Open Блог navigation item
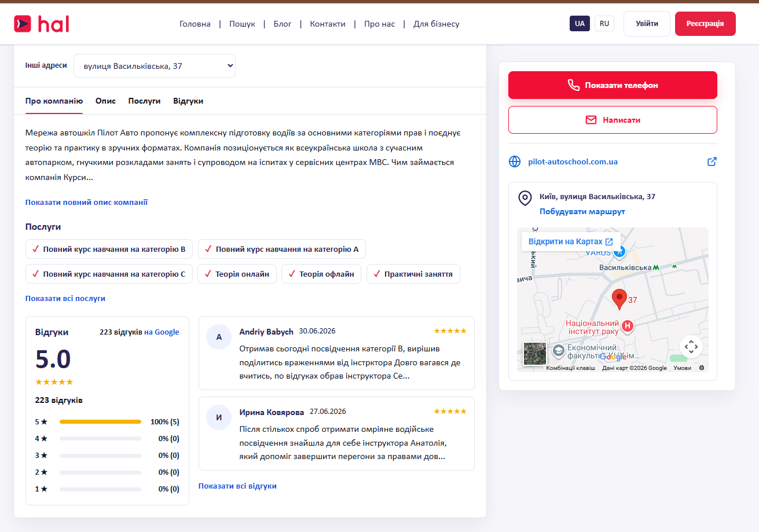Image resolution: width=759 pixels, height=532 pixels. coord(283,24)
